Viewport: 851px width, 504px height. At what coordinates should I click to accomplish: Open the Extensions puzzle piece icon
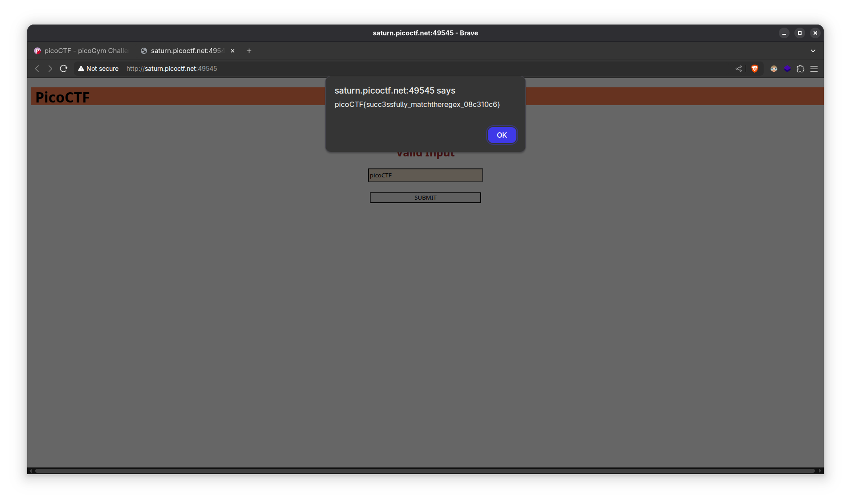click(x=801, y=69)
